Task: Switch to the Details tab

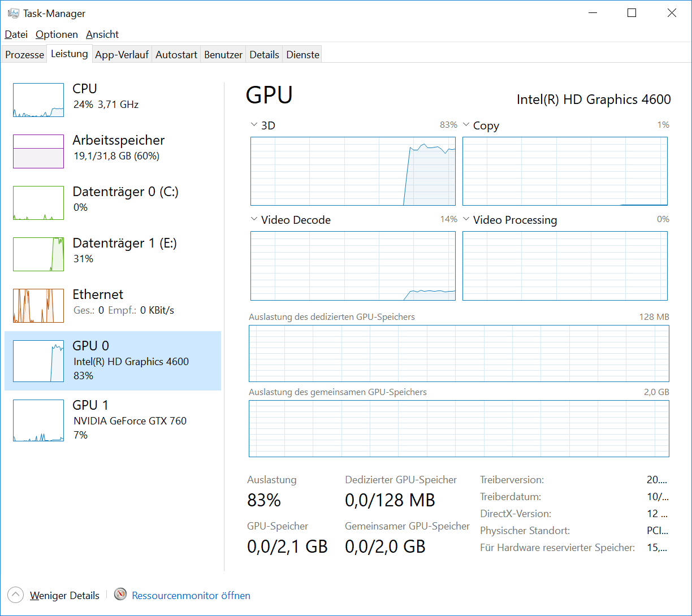Action: (265, 55)
